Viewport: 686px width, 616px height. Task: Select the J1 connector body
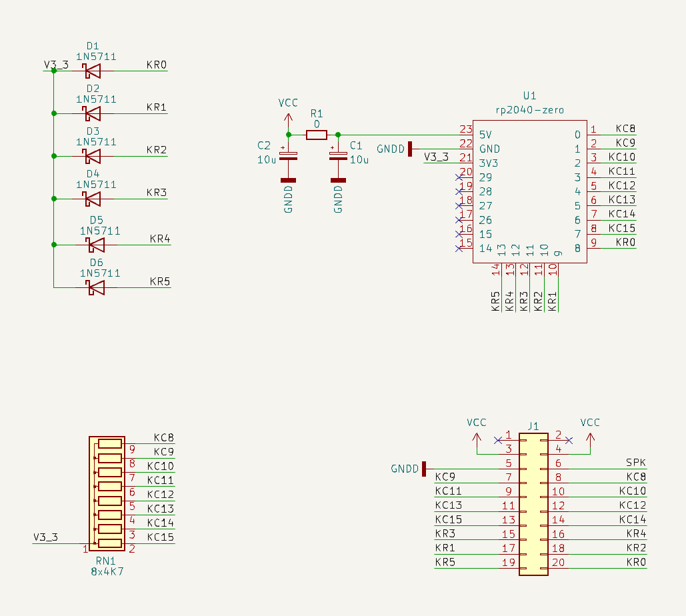[x=533, y=504]
